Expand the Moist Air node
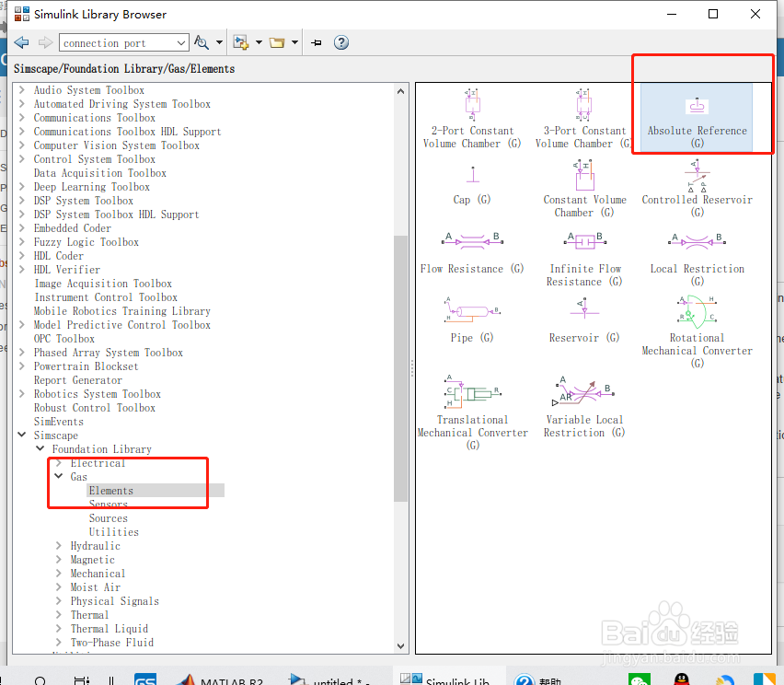784x685 pixels. click(x=59, y=586)
